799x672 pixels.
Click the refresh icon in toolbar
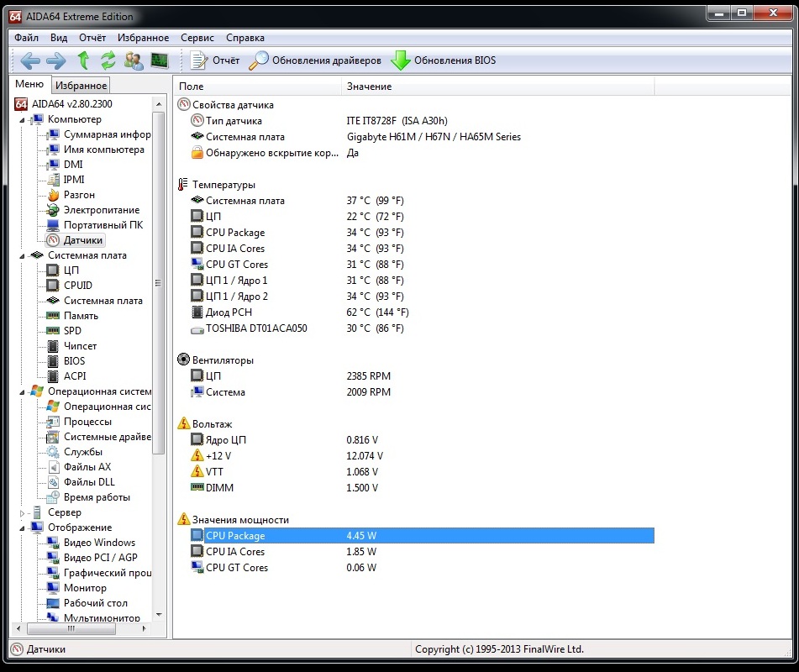point(108,60)
